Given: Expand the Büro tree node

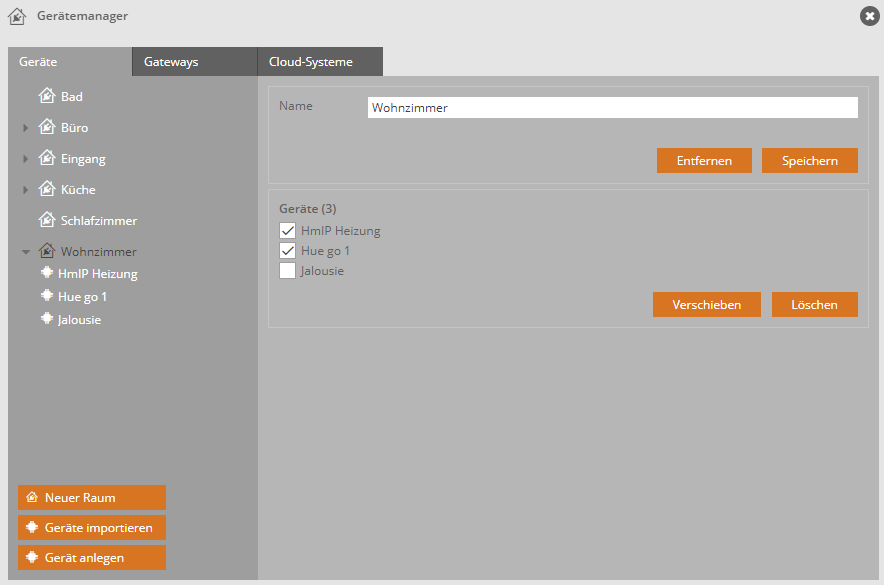Looking at the screenshot, I should click(x=26, y=128).
